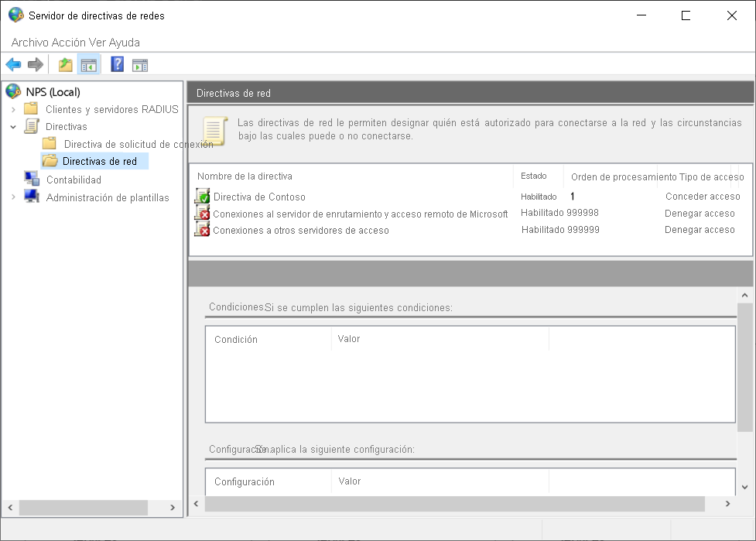Open the Acción menu
Image resolution: width=756 pixels, height=541 pixels.
(x=69, y=43)
